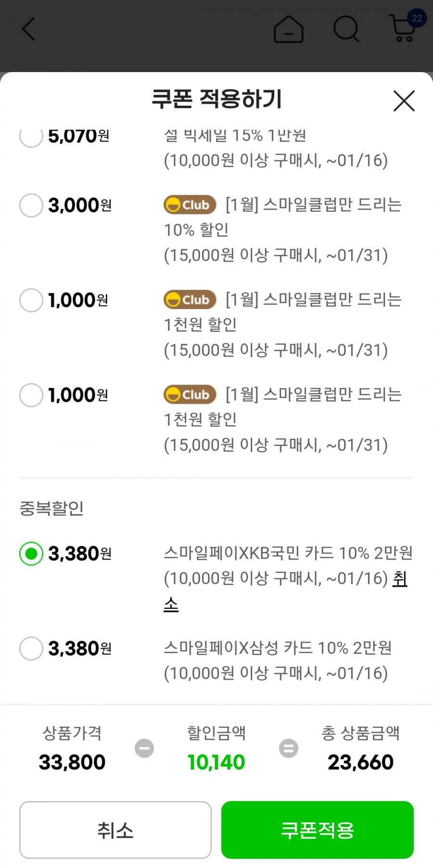Close the coupon dialog with X
The height and width of the screenshot is (868, 433).
[x=404, y=101]
